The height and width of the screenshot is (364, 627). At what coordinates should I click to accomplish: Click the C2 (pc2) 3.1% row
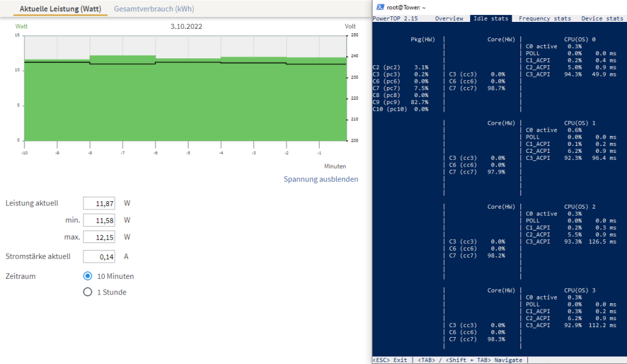click(x=400, y=68)
